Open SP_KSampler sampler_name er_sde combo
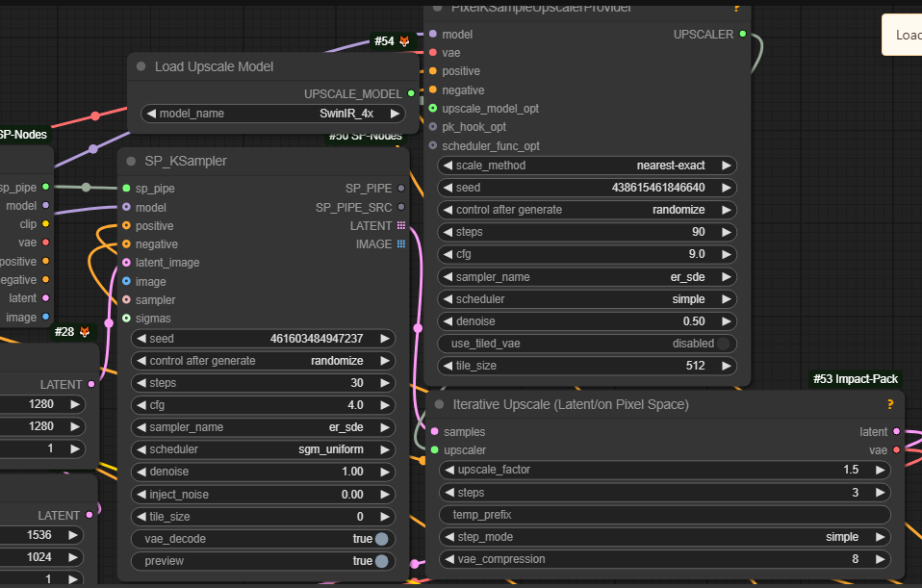 [263, 427]
